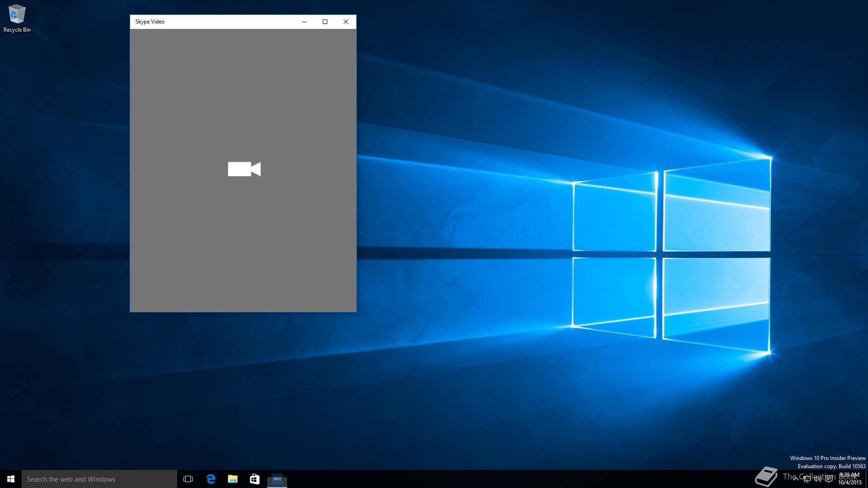Close the Skype Video window
868x488 pixels.
point(346,22)
